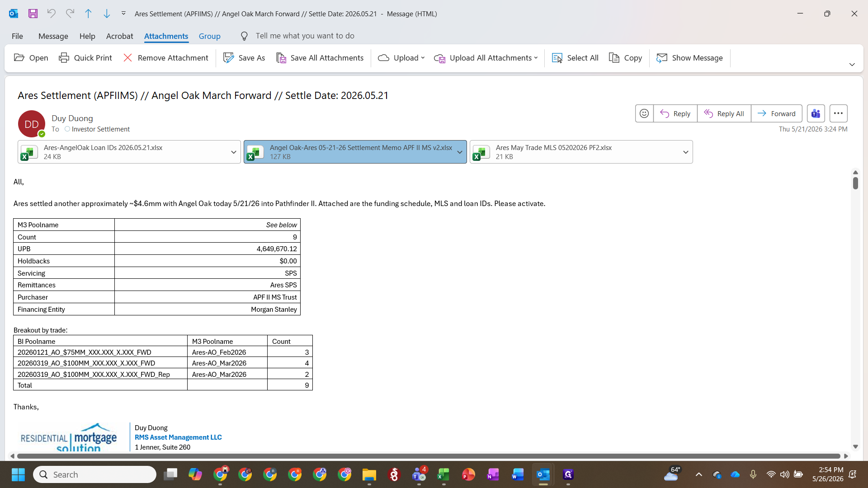Open dropdown for Settlement Memo attachment

(460, 152)
